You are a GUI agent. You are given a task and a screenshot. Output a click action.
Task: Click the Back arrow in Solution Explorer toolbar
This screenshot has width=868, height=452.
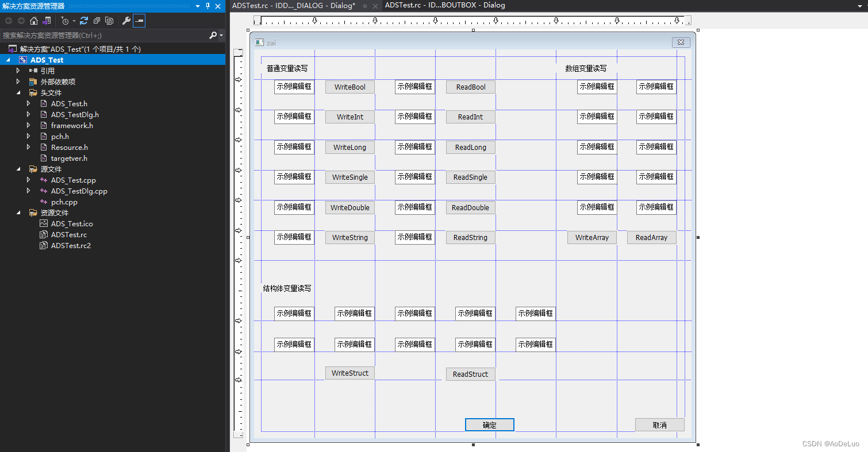[x=8, y=21]
